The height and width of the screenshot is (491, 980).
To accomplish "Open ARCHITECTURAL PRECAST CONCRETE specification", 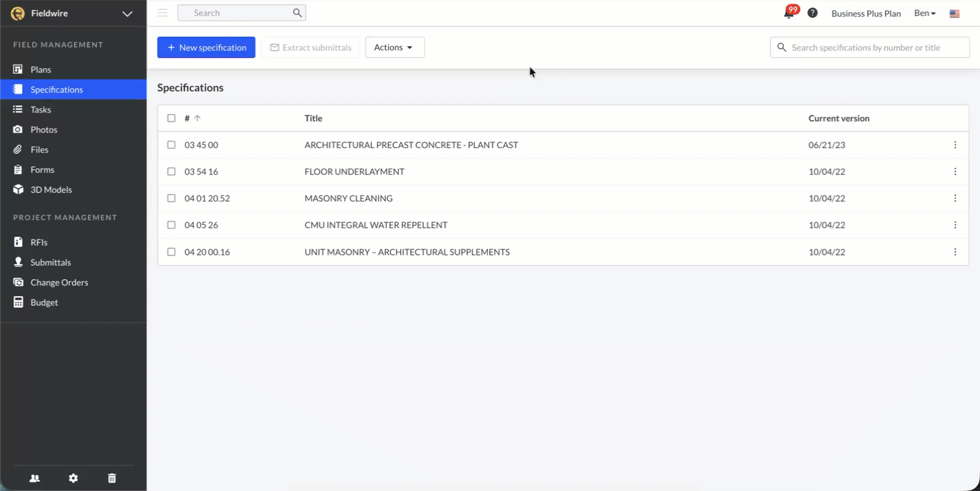I will tap(411, 145).
